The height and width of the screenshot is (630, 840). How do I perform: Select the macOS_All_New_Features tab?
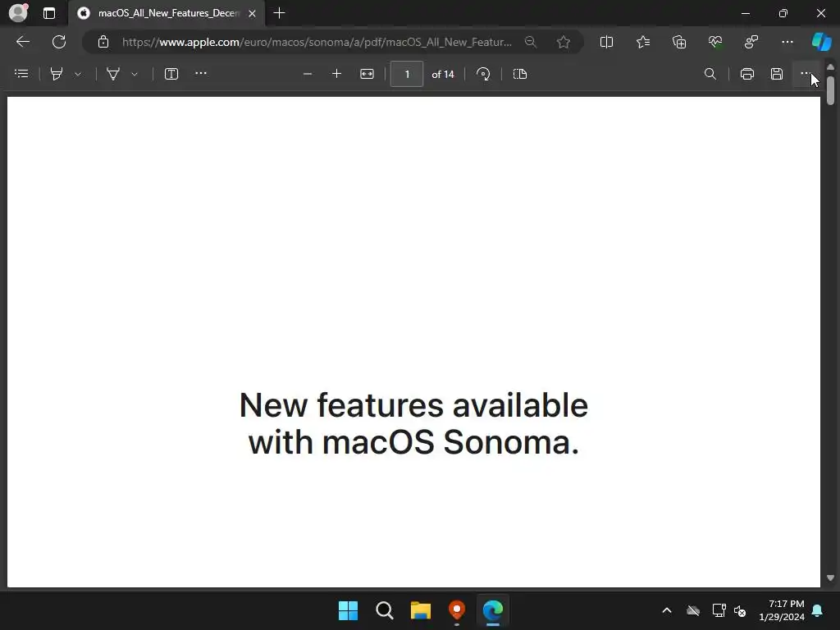(167, 13)
